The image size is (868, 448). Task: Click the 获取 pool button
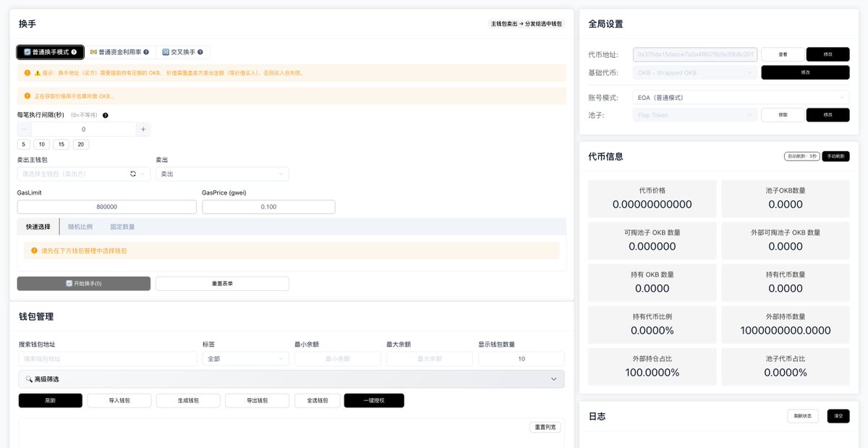pyautogui.click(x=783, y=115)
